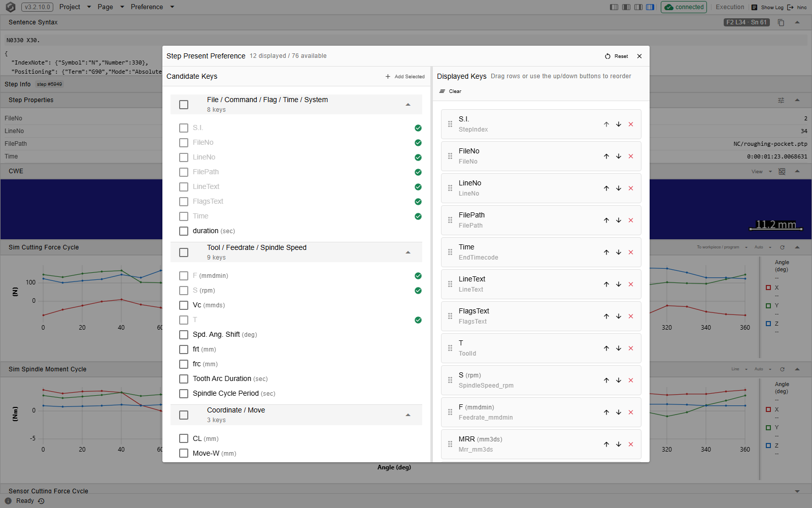Click the step #5049 tag

click(x=50, y=84)
